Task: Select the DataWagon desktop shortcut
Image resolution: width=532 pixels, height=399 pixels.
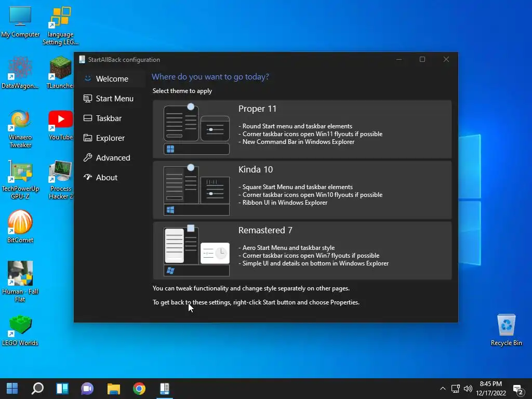Action: click(20, 73)
